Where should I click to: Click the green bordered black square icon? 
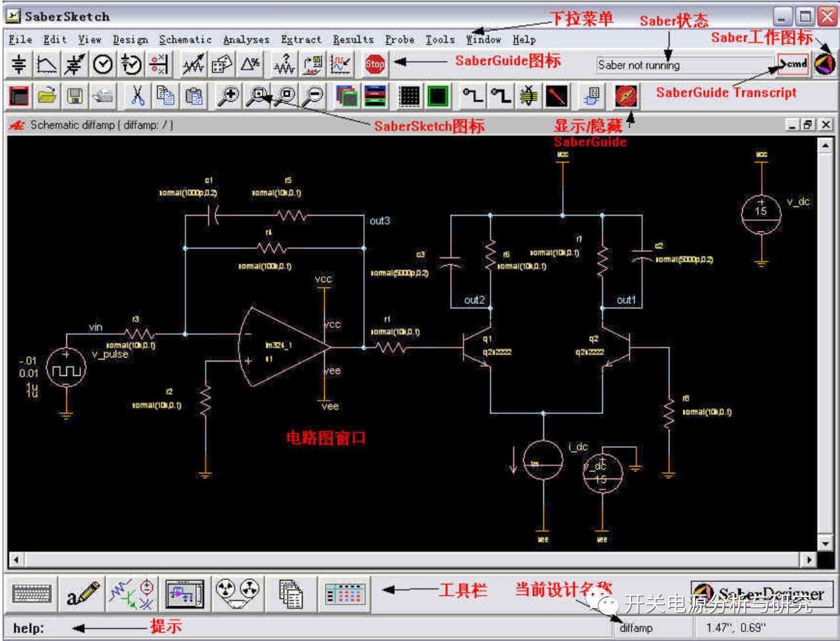(438, 96)
